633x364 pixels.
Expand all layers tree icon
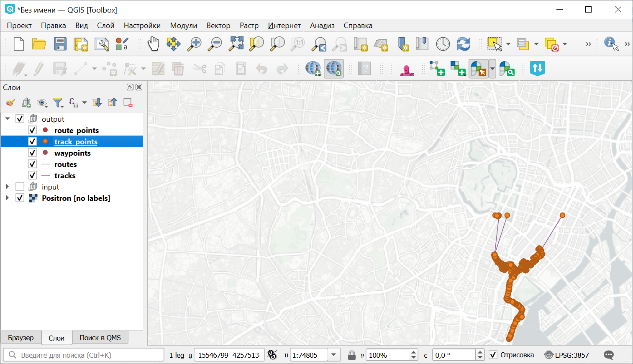(x=97, y=103)
